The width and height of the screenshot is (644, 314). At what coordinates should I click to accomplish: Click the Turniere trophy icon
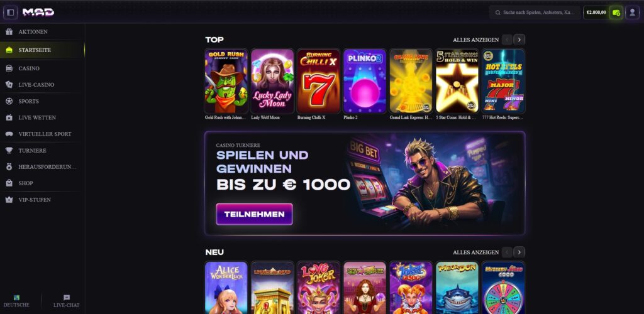[9, 151]
